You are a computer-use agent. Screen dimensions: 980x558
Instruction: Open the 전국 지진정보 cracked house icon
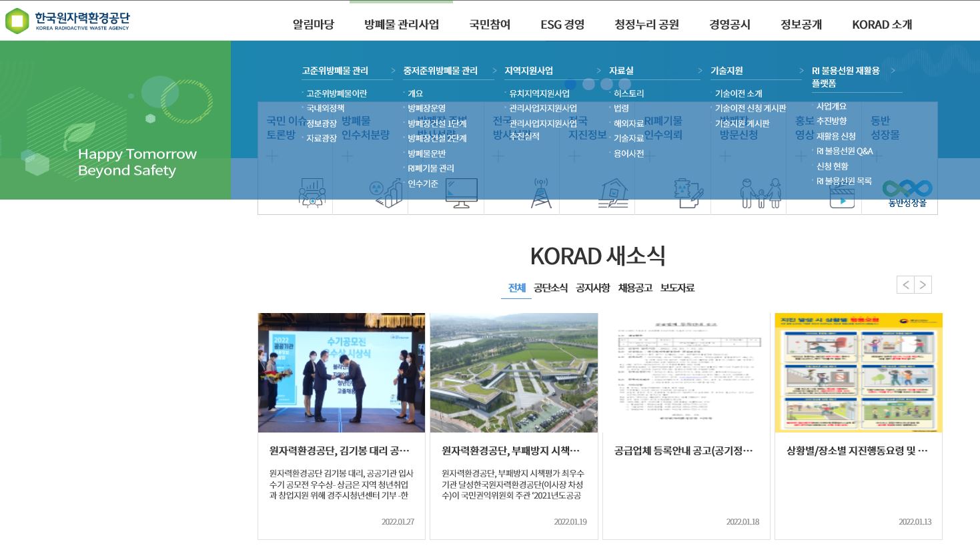[x=613, y=193]
